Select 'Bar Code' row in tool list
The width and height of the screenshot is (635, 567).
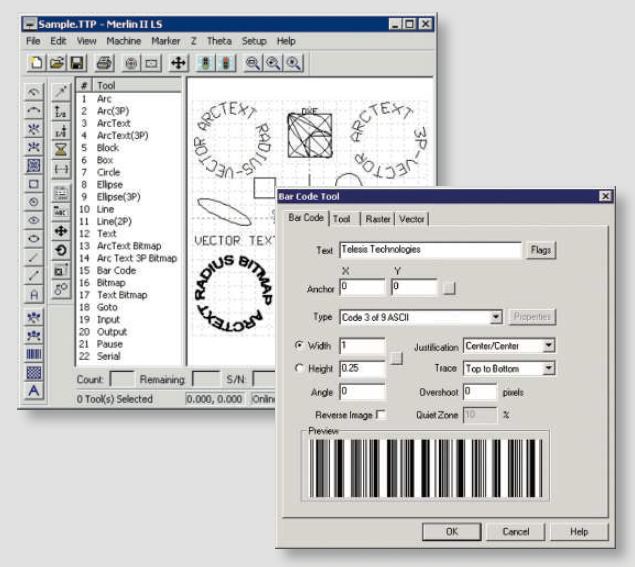pos(129,271)
